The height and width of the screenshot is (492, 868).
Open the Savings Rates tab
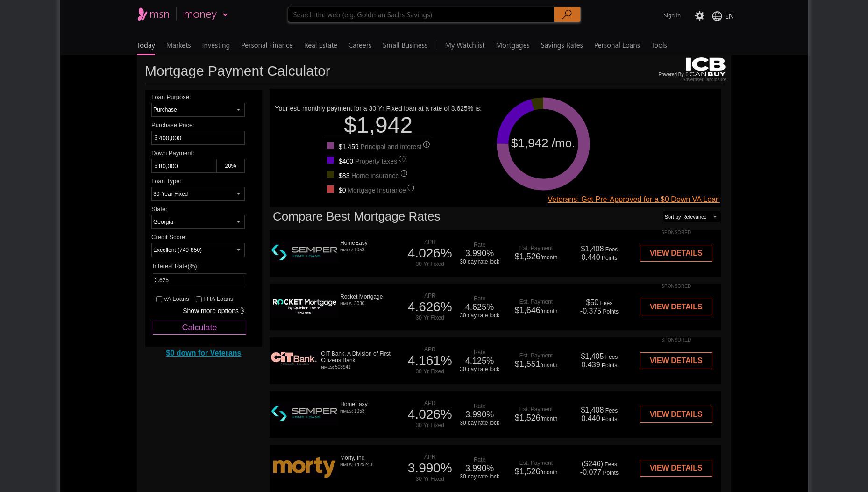point(562,45)
